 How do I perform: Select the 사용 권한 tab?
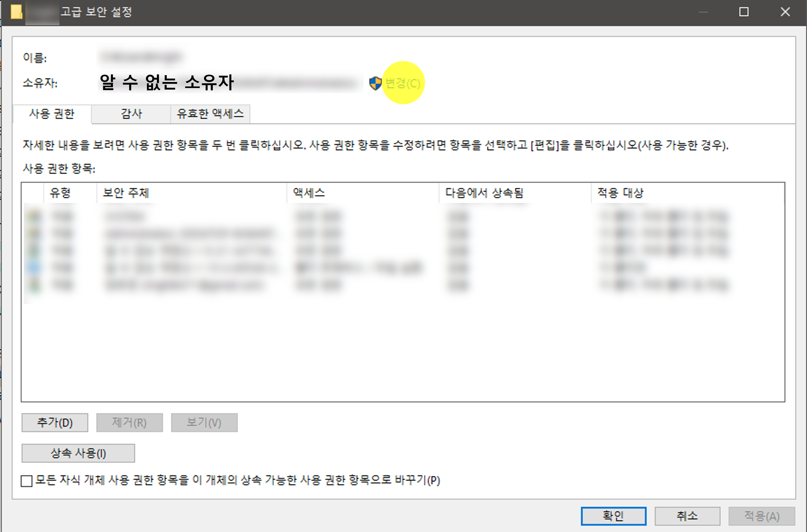52,114
